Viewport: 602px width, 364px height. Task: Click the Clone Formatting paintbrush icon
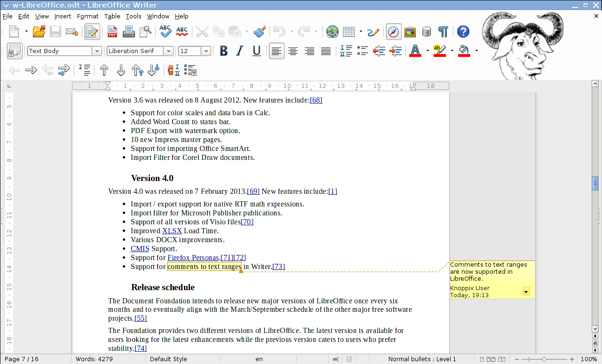[259, 32]
